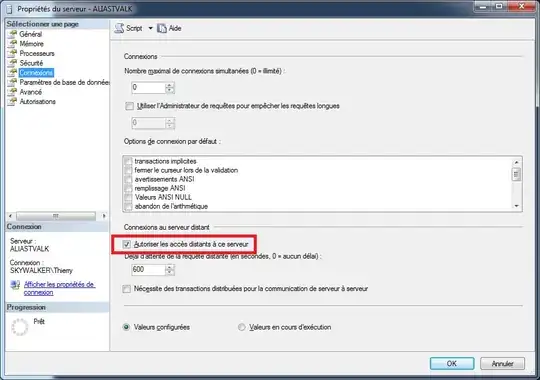
Task: Click the Script toolbar button label
Action: pos(134,28)
